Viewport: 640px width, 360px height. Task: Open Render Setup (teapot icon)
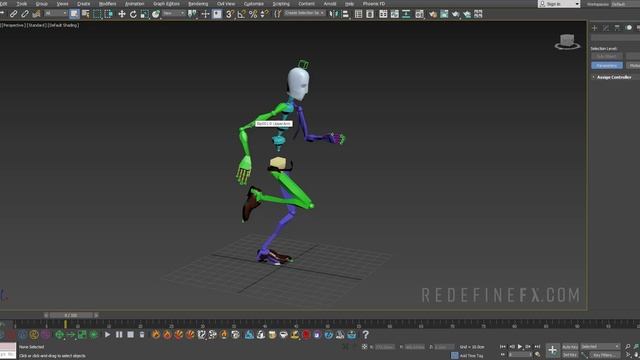[433, 14]
